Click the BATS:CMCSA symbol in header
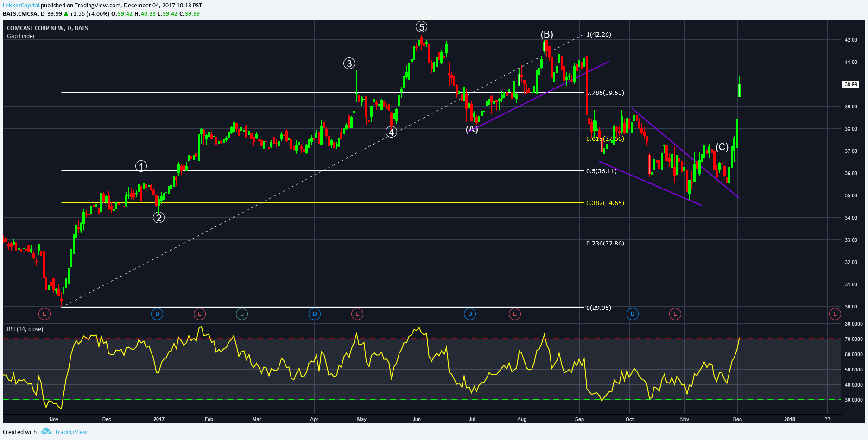 pyautogui.click(x=20, y=13)
